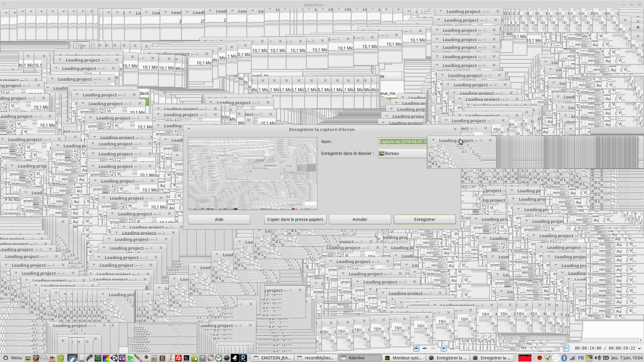The height and width of the screenshot is (362, 644).
Task: Open Sublime Text from the panel
Action: coord(162,358)
